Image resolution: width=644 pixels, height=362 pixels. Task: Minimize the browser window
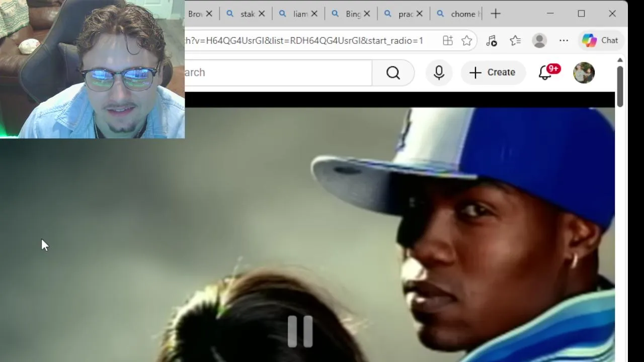550,14
